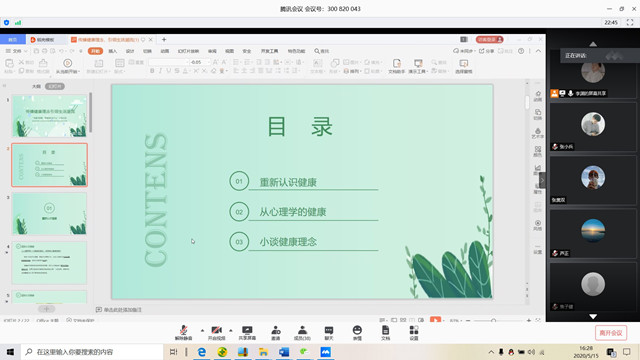
Task: Toggle Italic formatting
Action: (x=160, y=71)
